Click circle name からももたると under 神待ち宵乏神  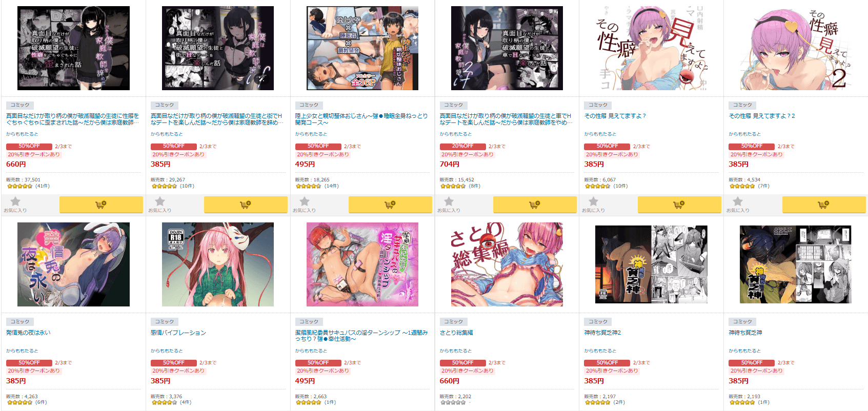coord(745,351)
